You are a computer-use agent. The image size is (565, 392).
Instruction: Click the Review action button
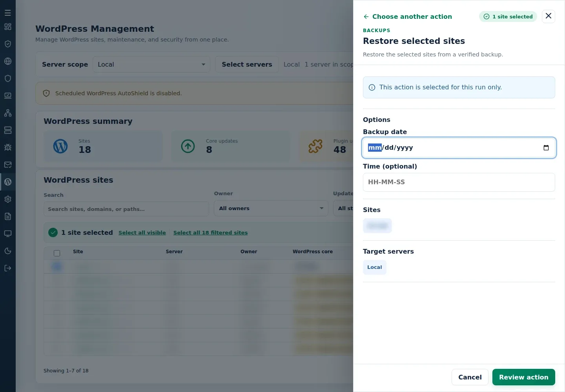point(523,377)
